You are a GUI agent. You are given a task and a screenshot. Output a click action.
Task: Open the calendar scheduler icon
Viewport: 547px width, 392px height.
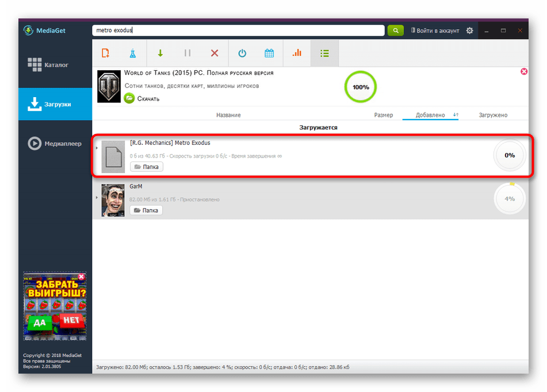269,53
